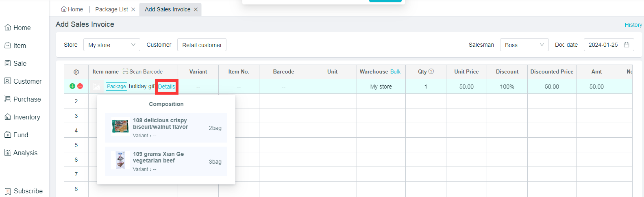Screen dimensions: 644x197
Task: Open the Doc date calendar icon
Action: click(627, 45)
